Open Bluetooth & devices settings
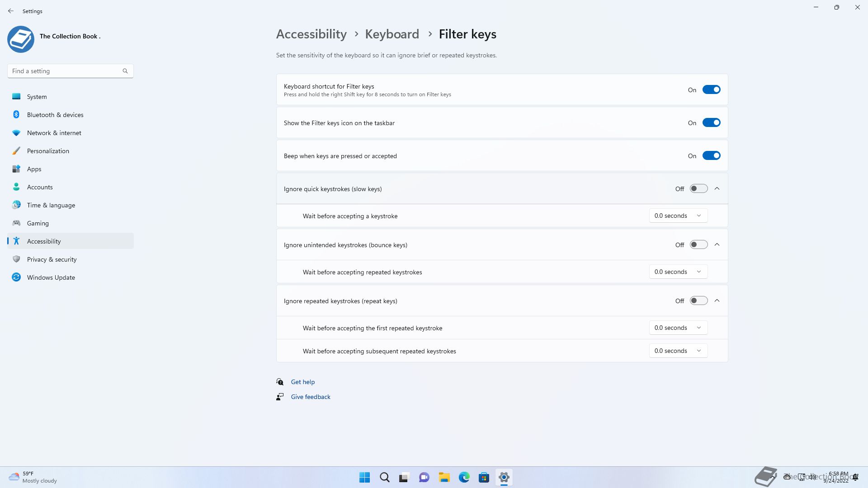 point(55,115)
